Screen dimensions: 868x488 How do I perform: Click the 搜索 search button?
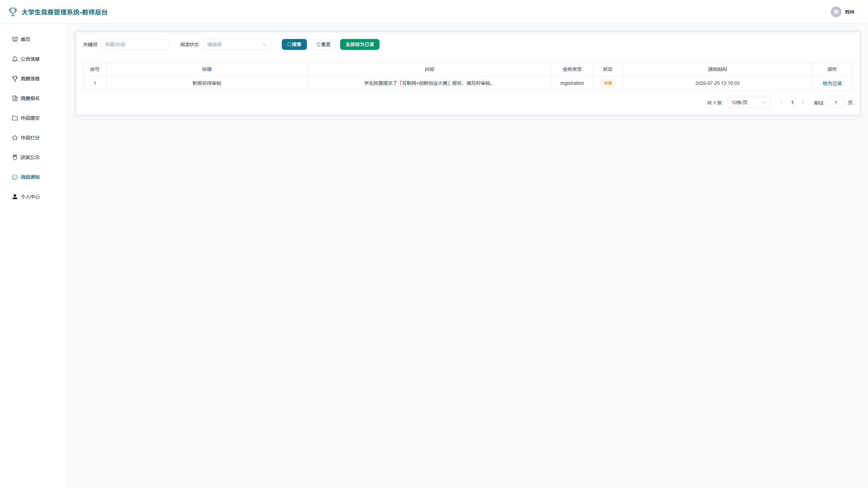coord(294,44)
